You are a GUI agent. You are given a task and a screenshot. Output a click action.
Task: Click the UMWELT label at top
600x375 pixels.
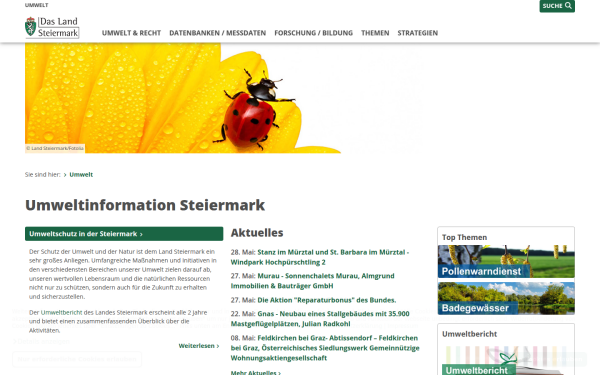point(36,5)
